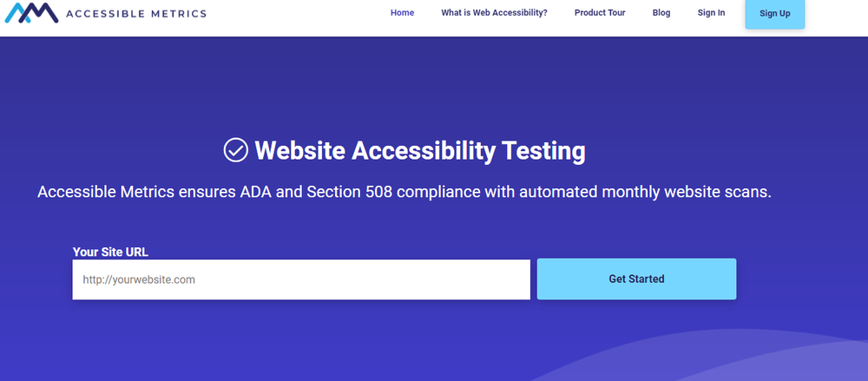This screenshot has height=381, width=868.
Task: Click the ADA and Section 508 tagline
Action: click(404, 192)
